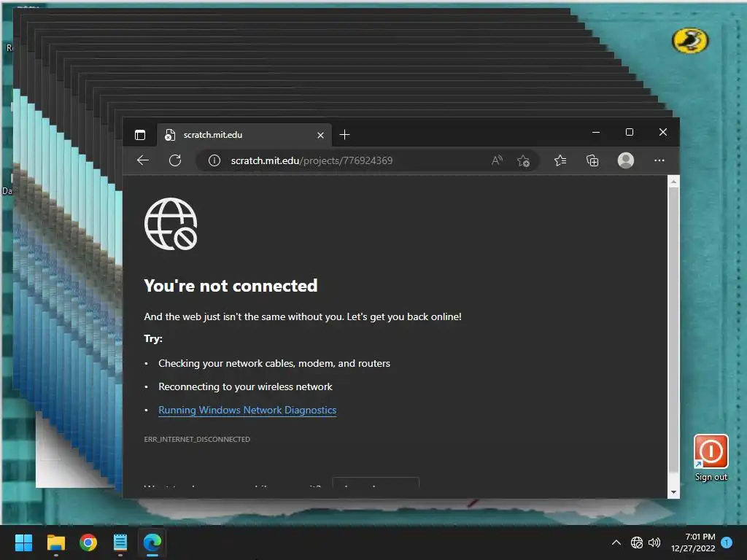Click the address bar URL scratch.mit.edu/projects/776924369

(x=311, y=160)
